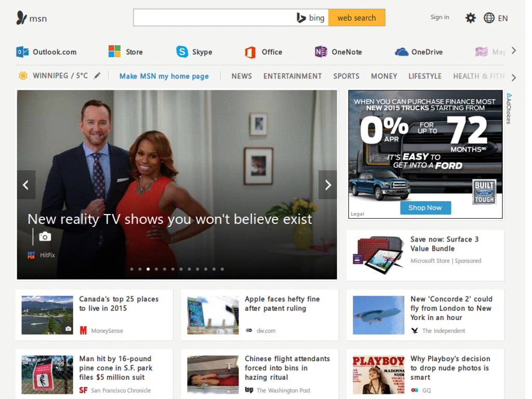Open New 'Concorde 2' article
This screenshot has width=532, height=399.
tap(451, 308)
